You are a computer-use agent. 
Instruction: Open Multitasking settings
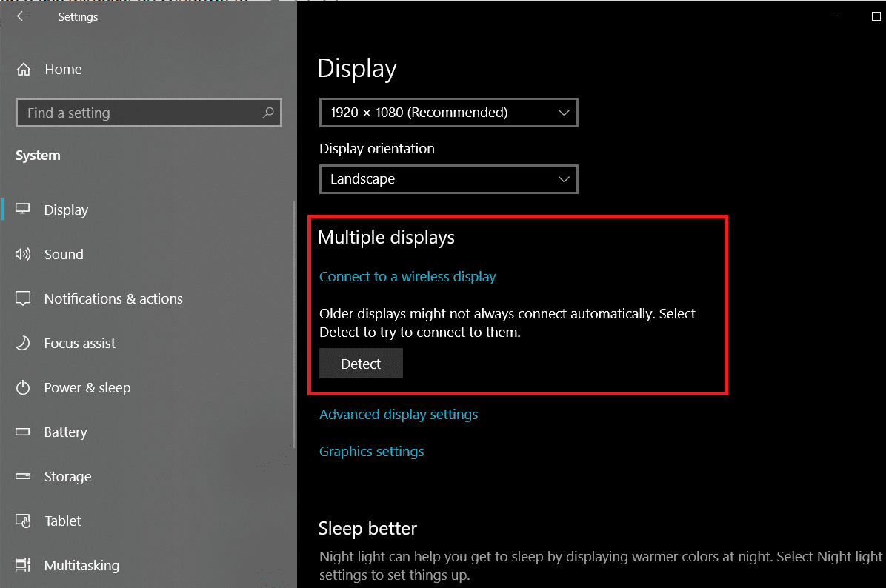[148, 565]
